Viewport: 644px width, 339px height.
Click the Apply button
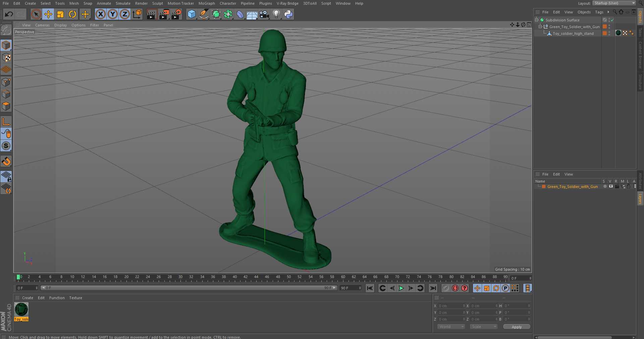(x=517, y=327)
